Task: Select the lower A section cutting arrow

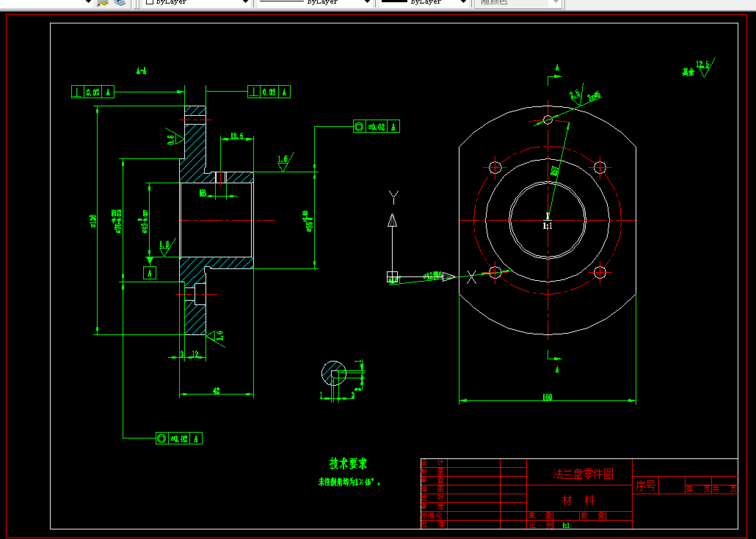Action: 554,360
